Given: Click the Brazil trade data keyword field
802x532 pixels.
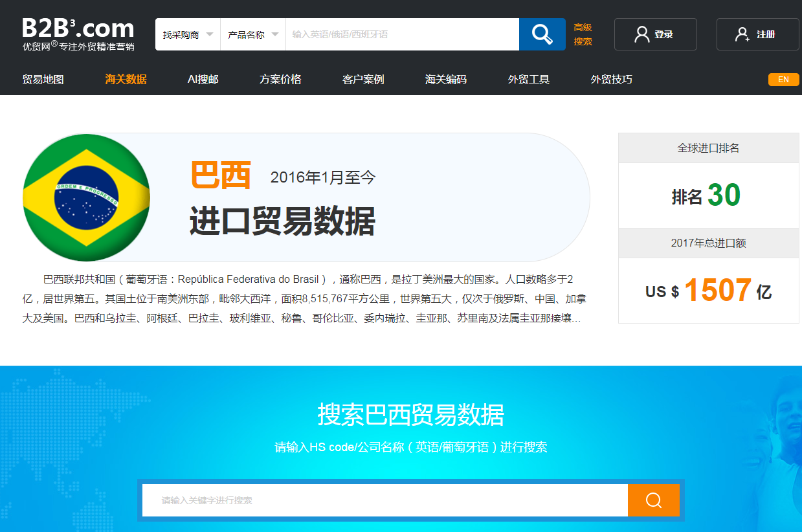Looking at the screenshot, I should pos(385,500).
